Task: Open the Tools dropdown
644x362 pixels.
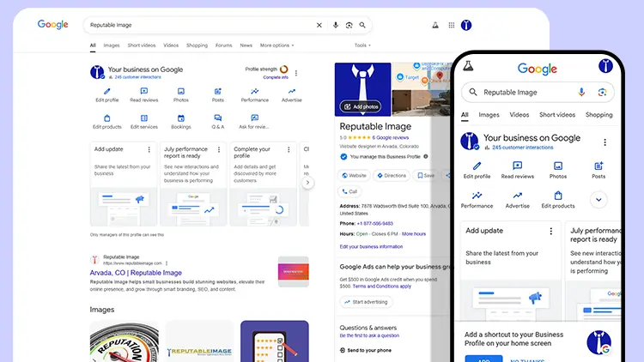Action: [362, 45]
